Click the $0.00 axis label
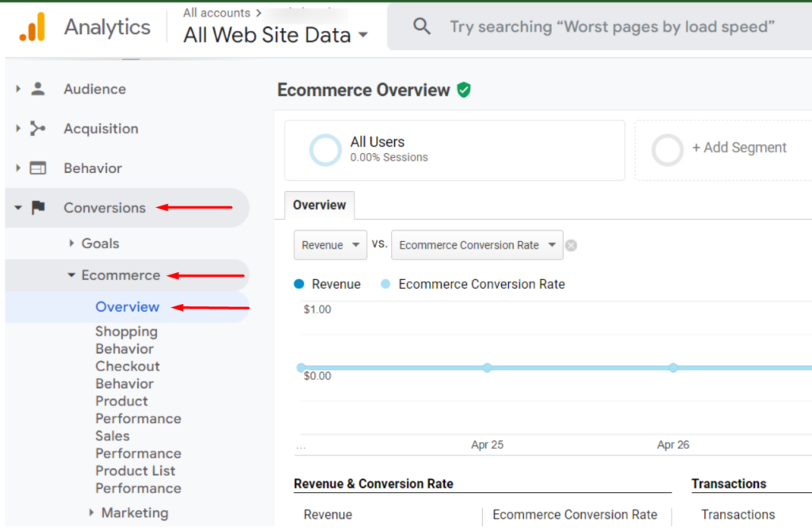Image resolution: width=812 pixels, height=530 pixels. [x=317, y=375]
